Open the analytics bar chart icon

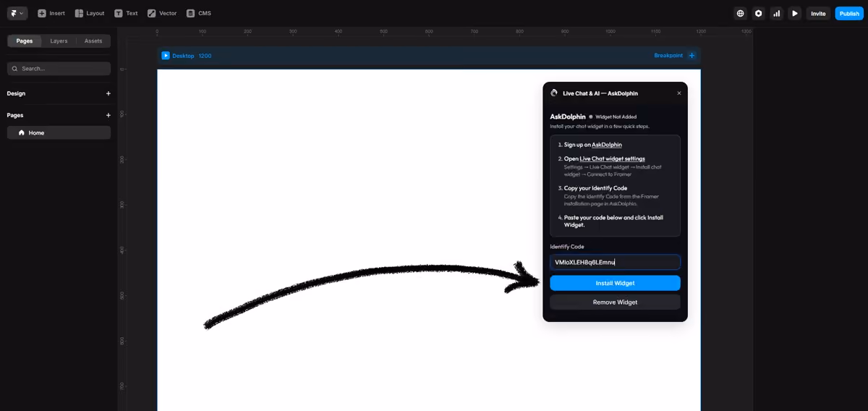pos(777,13)
